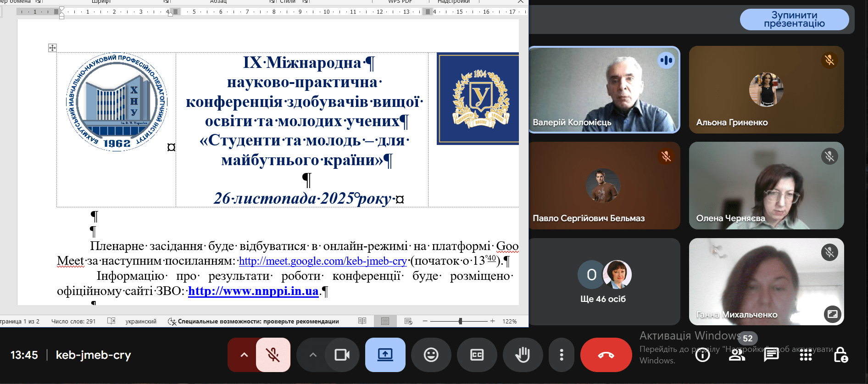
Task: Open the 'Ще 46 осіб' participants tile
Action: pyautogui.click(x=603, y=281)
